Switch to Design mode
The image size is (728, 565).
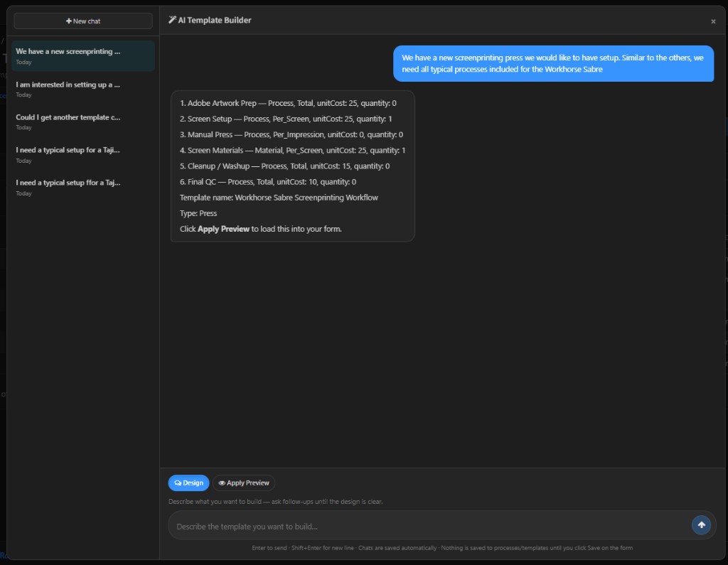pos(188,483)
